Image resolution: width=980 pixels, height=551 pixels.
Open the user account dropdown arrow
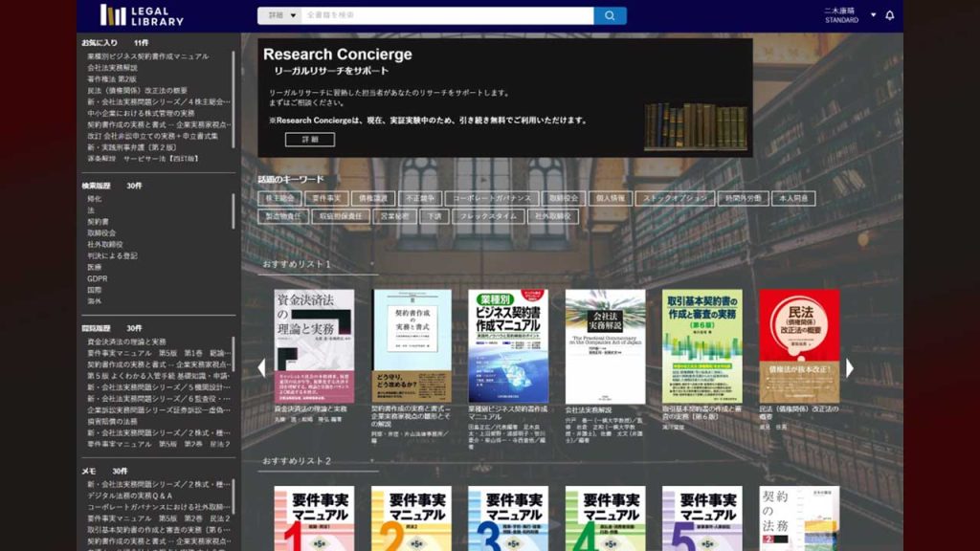(873, 15)
